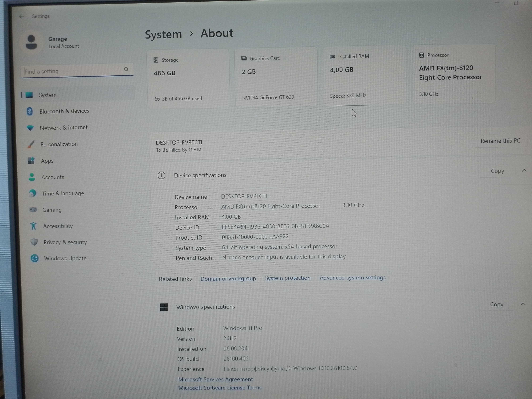Click the Personalization brush icon

(31, 144)
